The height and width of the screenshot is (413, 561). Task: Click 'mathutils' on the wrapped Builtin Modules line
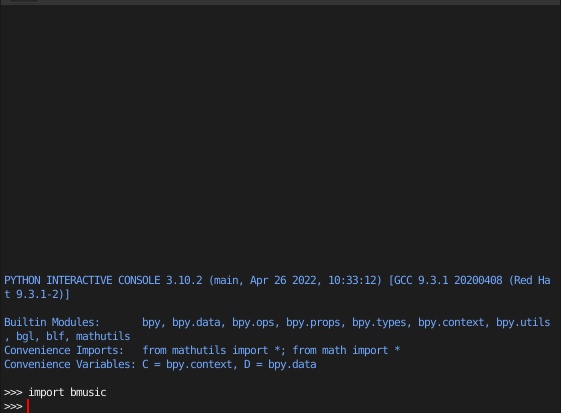point(103,336)
